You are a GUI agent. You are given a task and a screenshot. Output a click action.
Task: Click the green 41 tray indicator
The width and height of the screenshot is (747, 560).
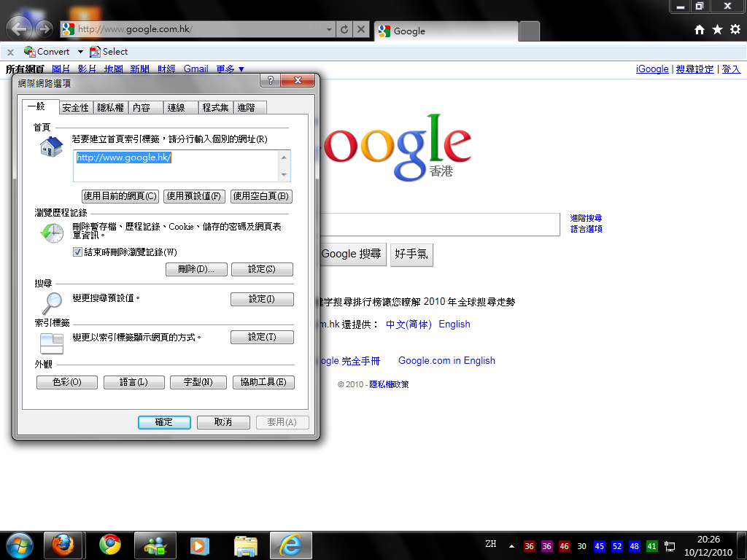tap(651, 546)
